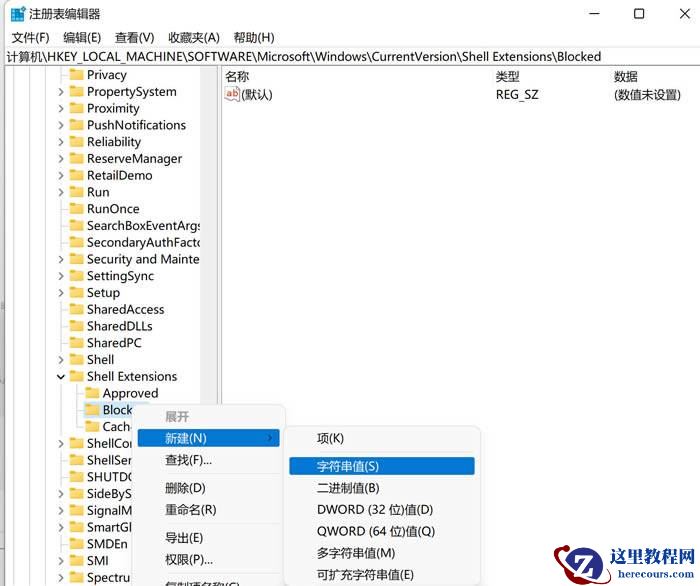
Task: Select the Security and Maintenance folder icon
Action: (77, 259)
